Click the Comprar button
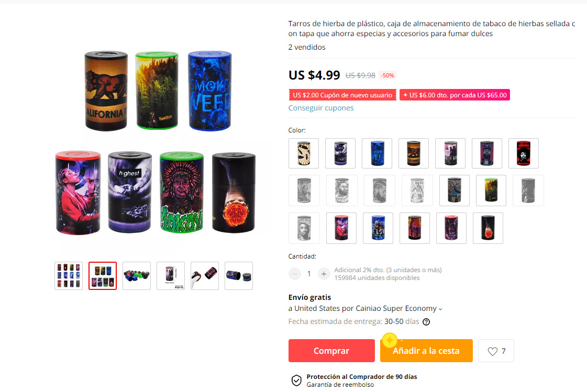The image size is (587, 392). 331,351
